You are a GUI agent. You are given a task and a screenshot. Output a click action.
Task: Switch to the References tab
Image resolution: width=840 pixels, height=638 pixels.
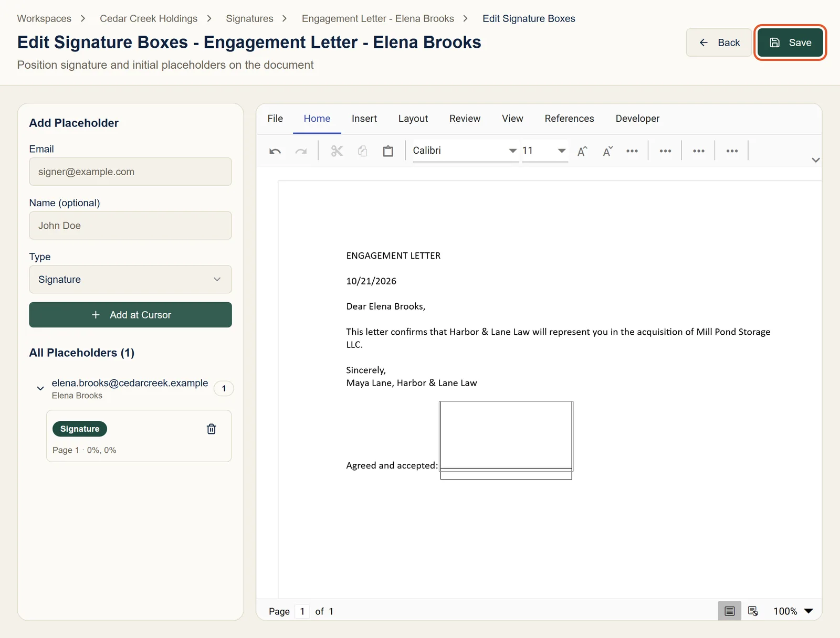569,119
